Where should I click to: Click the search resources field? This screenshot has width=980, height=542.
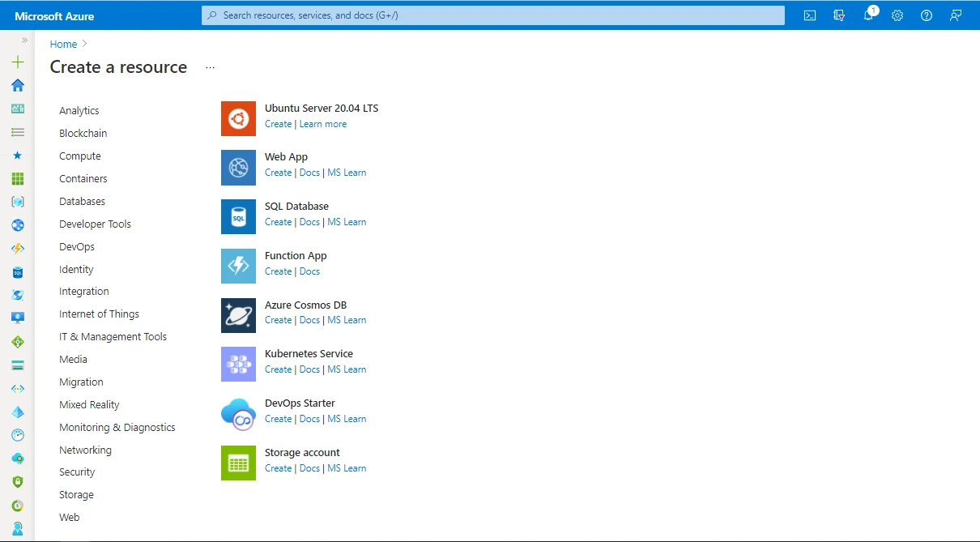pyautogui.click(x=492, y=15)
